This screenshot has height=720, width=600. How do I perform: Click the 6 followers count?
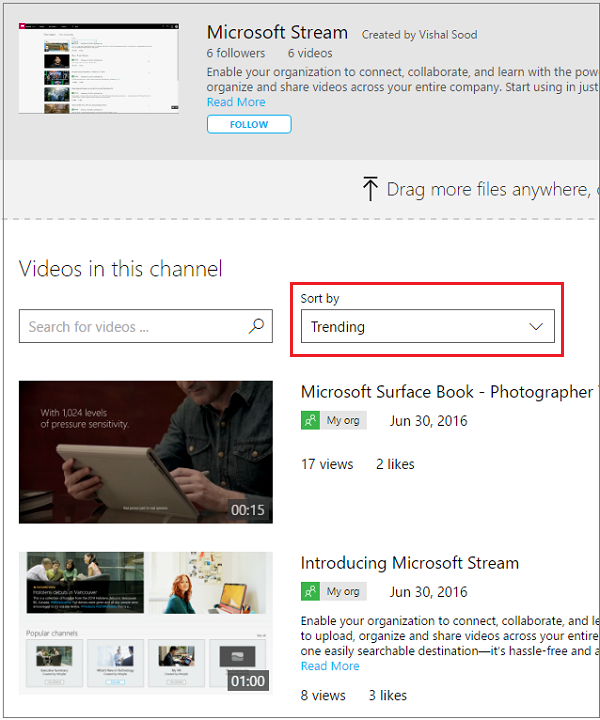point(236,53)
